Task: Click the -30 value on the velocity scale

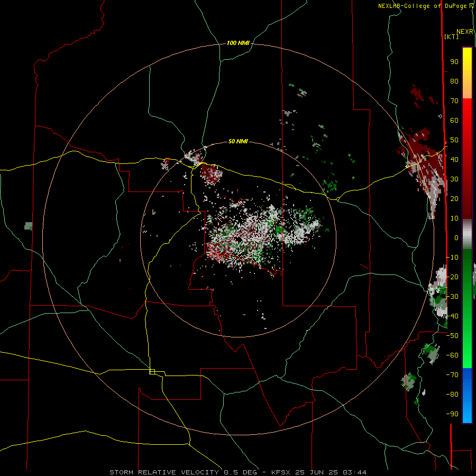Action: (x=452, y=297)
